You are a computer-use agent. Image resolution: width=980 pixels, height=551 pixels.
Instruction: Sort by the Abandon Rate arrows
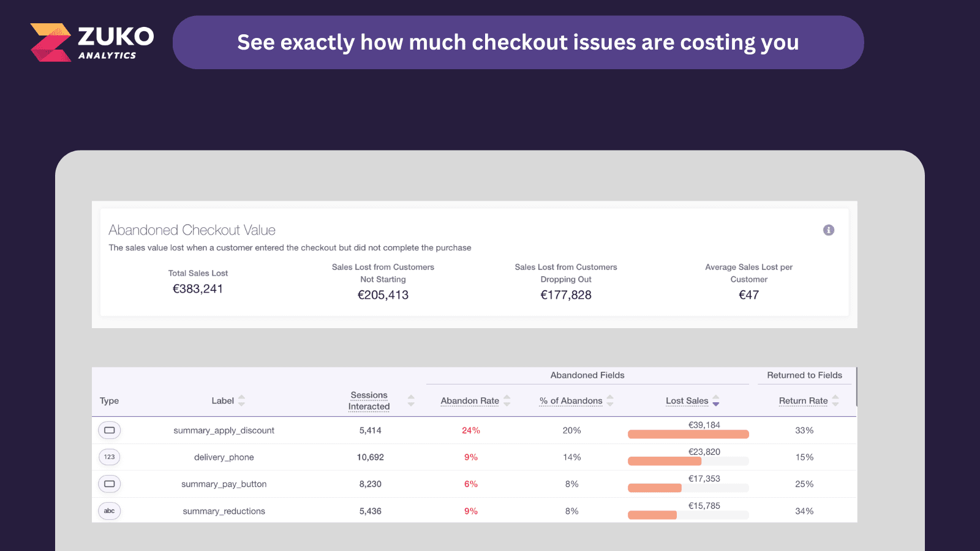click(507, 400)
